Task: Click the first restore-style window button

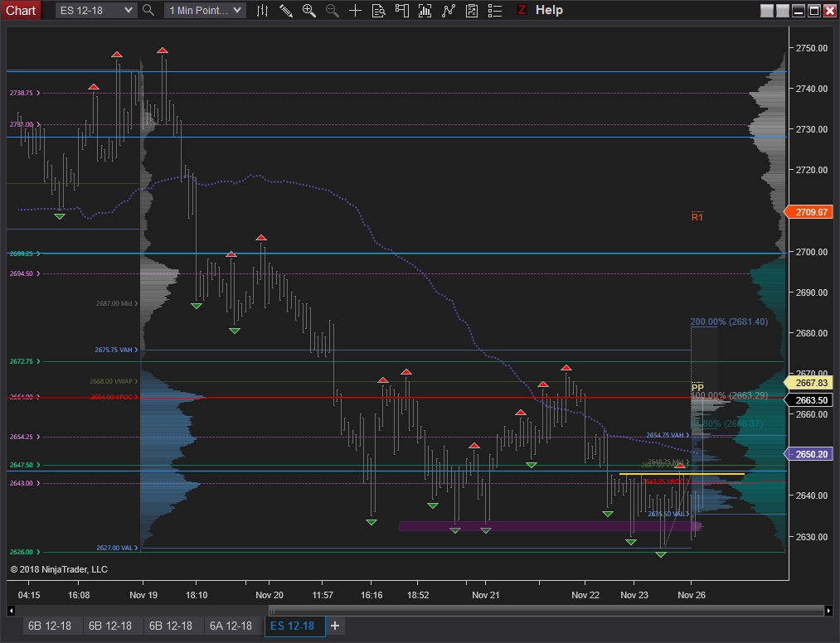Action: tap(766, 11)
